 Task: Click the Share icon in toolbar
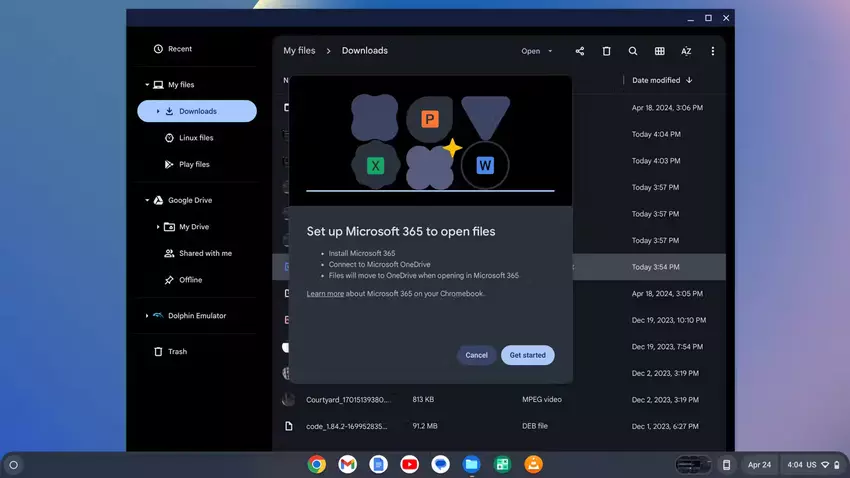click(x=580, y=51)
